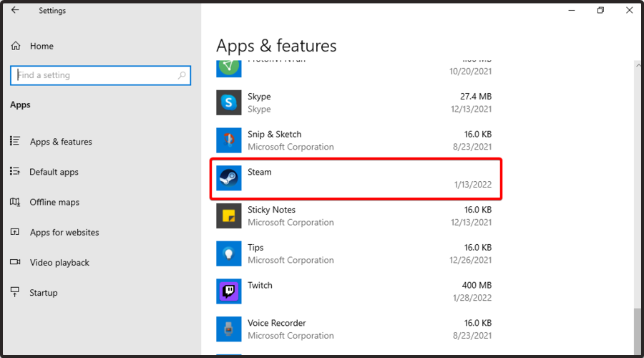The width and height of the screenshot is (644, 358).
Task: Click the app list scrollbar thumb
Action: 637,331
